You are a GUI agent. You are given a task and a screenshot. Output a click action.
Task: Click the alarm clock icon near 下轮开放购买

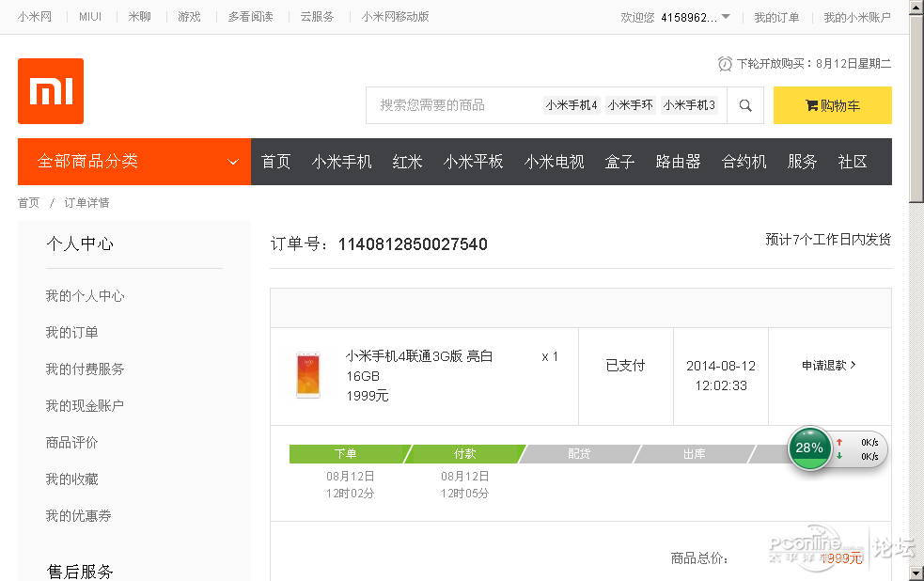(x=725, y=64)
